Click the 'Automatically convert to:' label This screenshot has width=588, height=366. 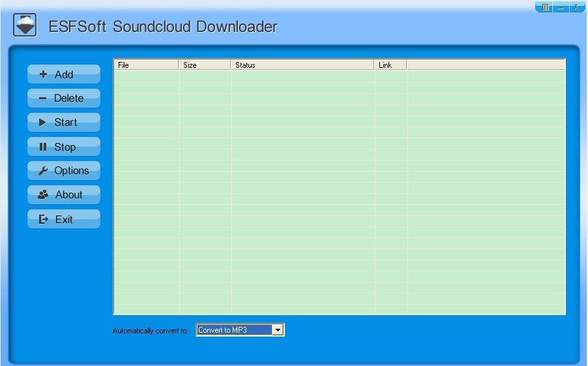[150, 331]
